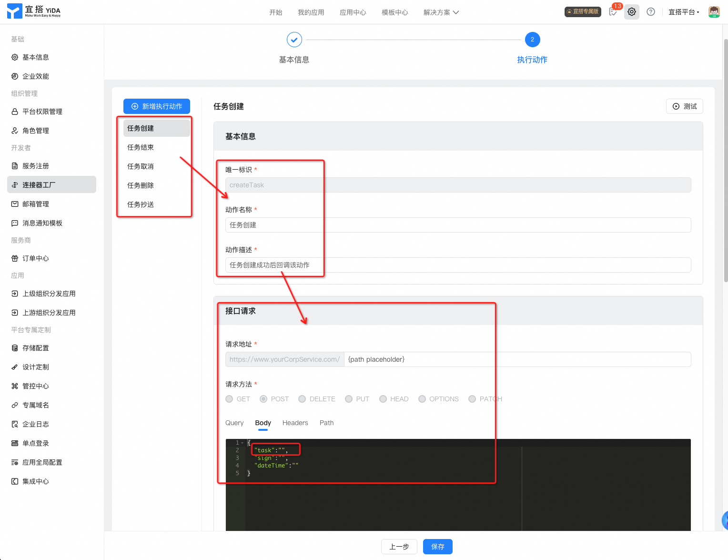Click the 管控中心 command icon

pyautogui.click(x=15, y=386)
